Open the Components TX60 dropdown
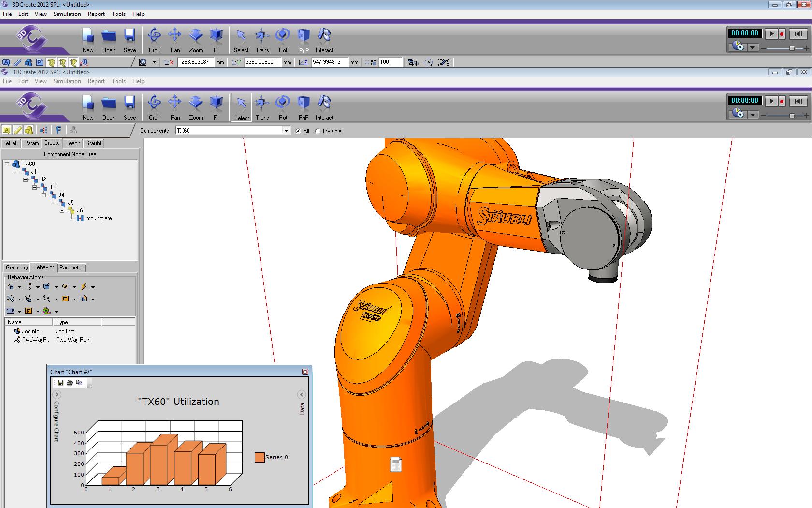The image size is (812, 508). point(286,131)
